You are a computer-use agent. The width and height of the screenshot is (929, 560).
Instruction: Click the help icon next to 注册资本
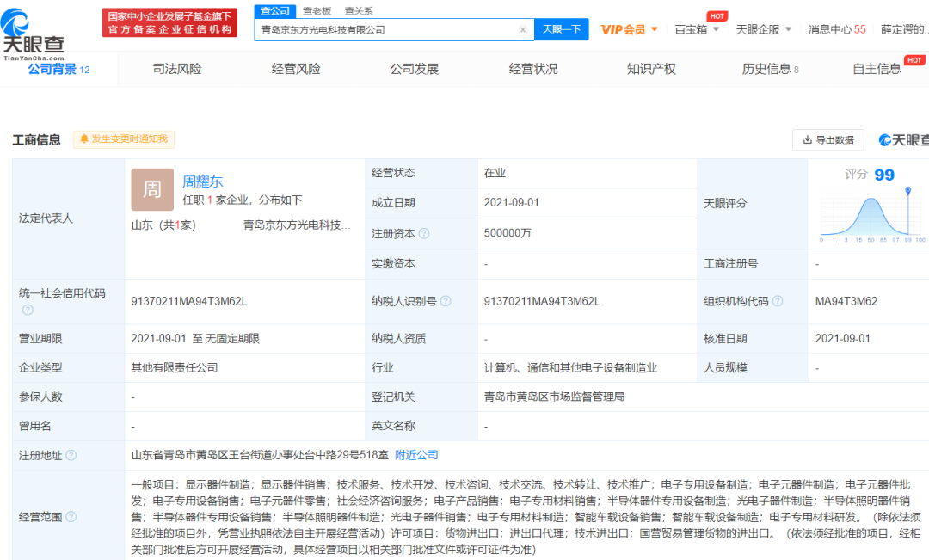pyautogui.click(x=423, y=233)
